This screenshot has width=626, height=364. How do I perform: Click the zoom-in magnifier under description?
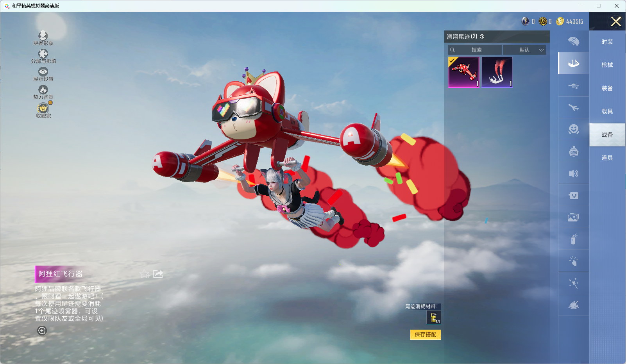tap(42, 331)
